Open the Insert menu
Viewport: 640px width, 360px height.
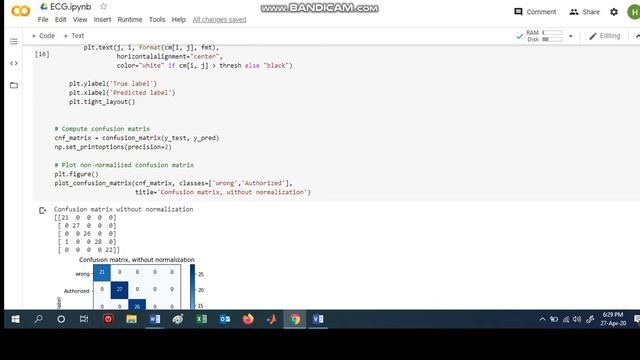pyautogui.click(x=102, y=20)
